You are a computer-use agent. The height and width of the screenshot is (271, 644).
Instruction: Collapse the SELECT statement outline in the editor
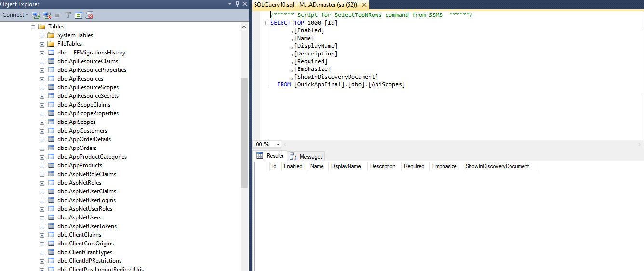[267, 23]
